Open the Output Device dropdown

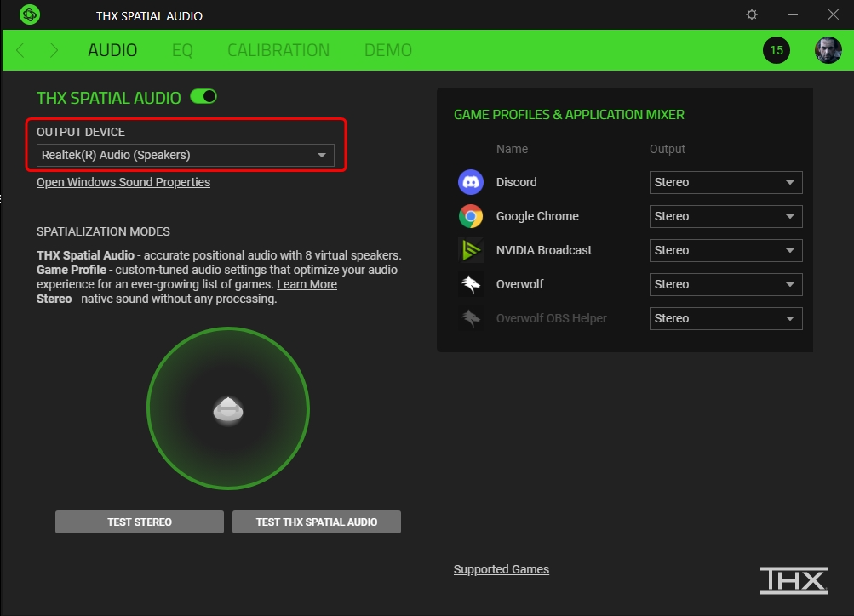pyautogui.click(x=185, y=155)
